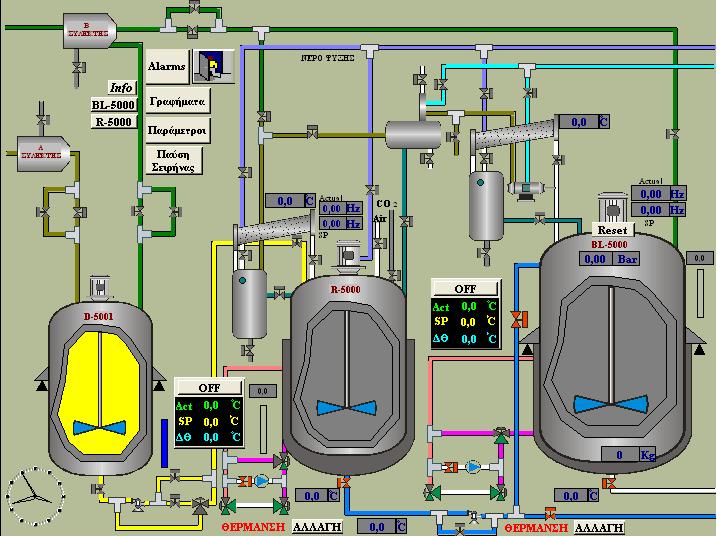
Task: Click the circulation pump below R-5000's OFF panel
Action: (262, 481)
